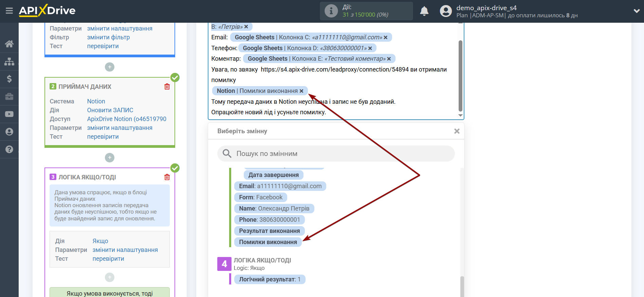Select the Email a11111110@gmail.com variable
This screenshot has height=297, width=644.
pos(280,186)
